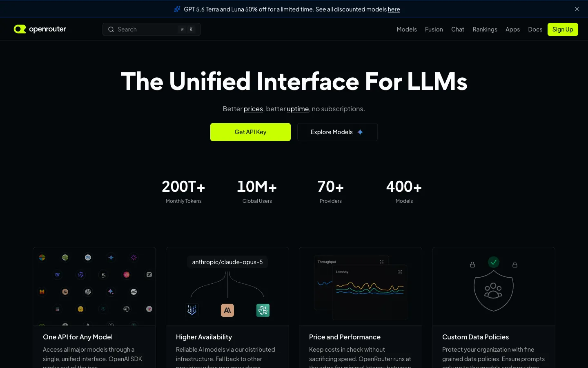Screen dimensions: 588x368
Task: Open the 'uptime' link in the tagline
Action: tap(298, 109)
